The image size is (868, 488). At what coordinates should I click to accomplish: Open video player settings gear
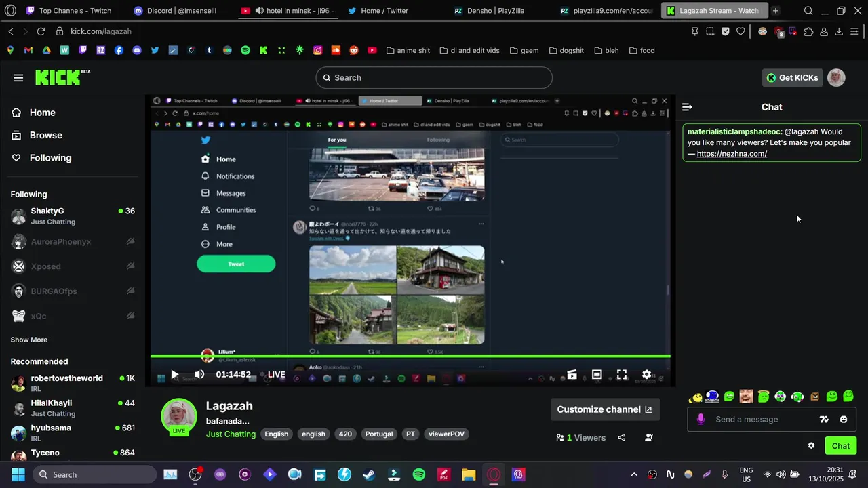point(647,374)
